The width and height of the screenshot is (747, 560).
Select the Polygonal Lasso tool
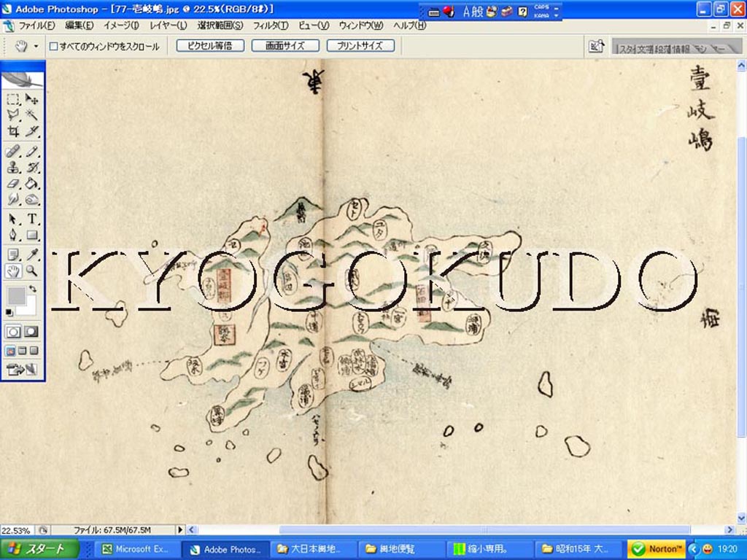pos(13,114)
